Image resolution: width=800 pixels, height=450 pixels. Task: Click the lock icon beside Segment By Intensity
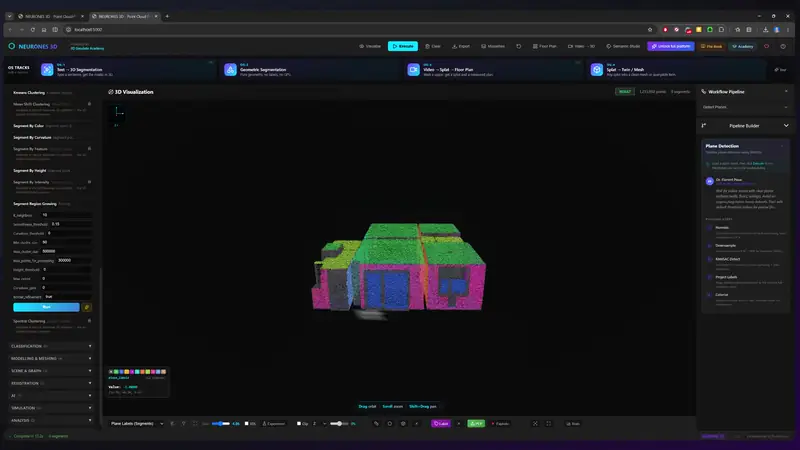(89, 182)
